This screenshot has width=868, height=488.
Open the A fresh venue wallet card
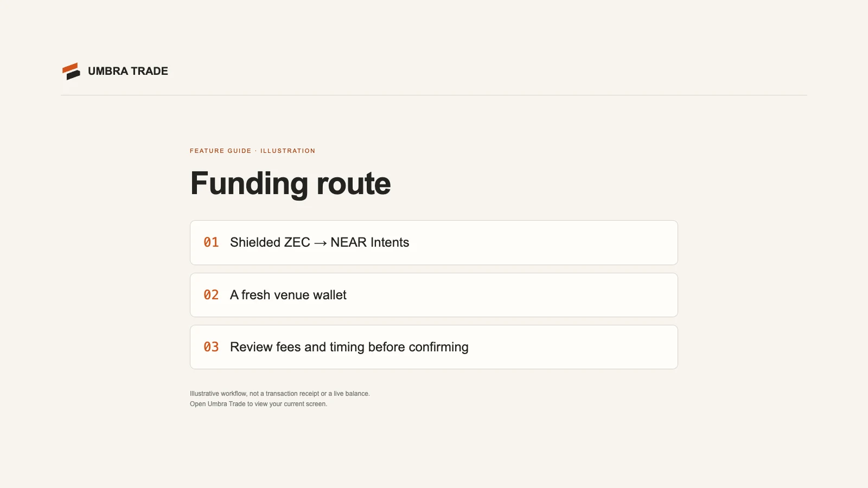(x=434, y=295)
